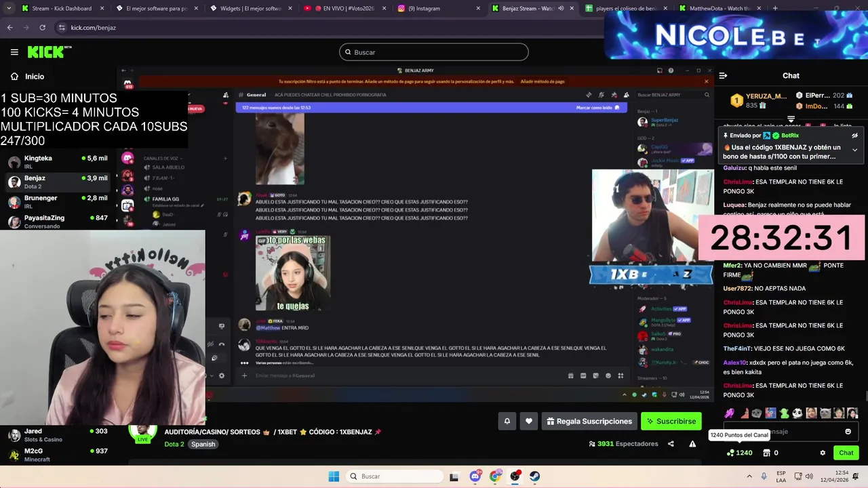This screenshot has height=488, width=868.
Task: Select PayasitaZing channel in sidebar
Action: (57, 221)
